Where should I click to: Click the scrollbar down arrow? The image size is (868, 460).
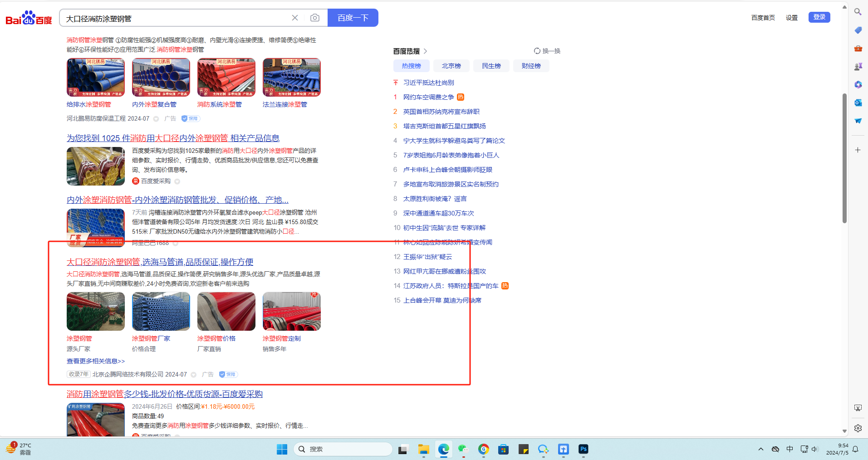[844, 431]
